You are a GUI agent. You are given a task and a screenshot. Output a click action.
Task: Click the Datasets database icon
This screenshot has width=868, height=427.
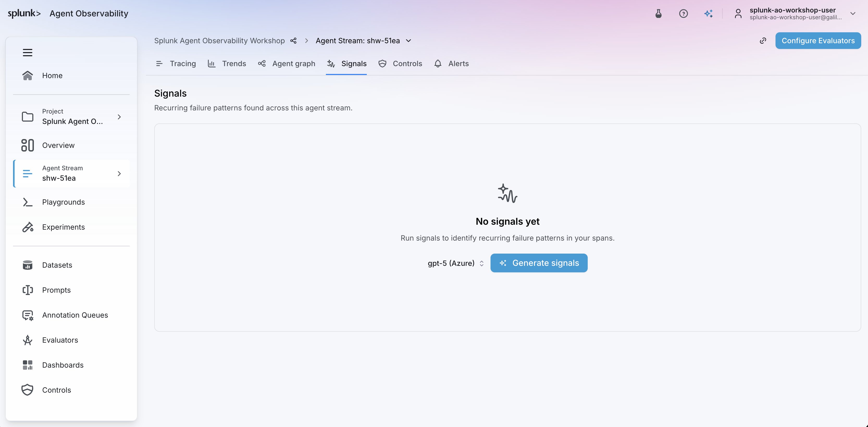click(x=28, y=265)
